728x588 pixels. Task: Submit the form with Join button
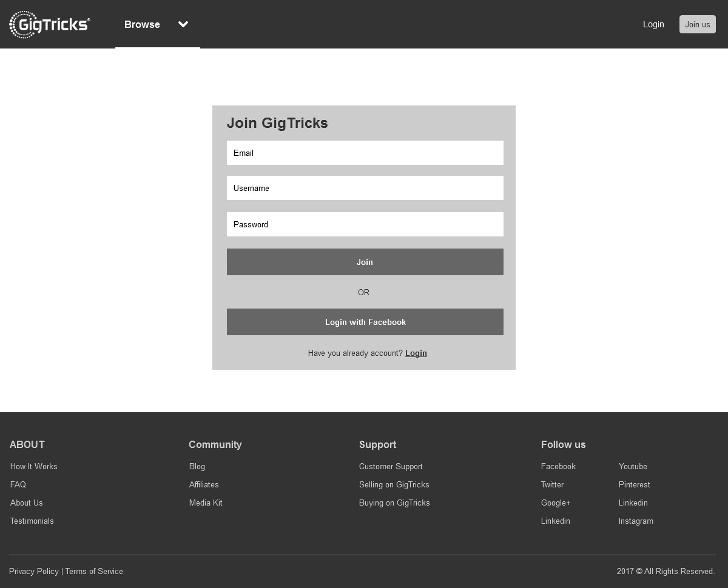pos(365,262)
